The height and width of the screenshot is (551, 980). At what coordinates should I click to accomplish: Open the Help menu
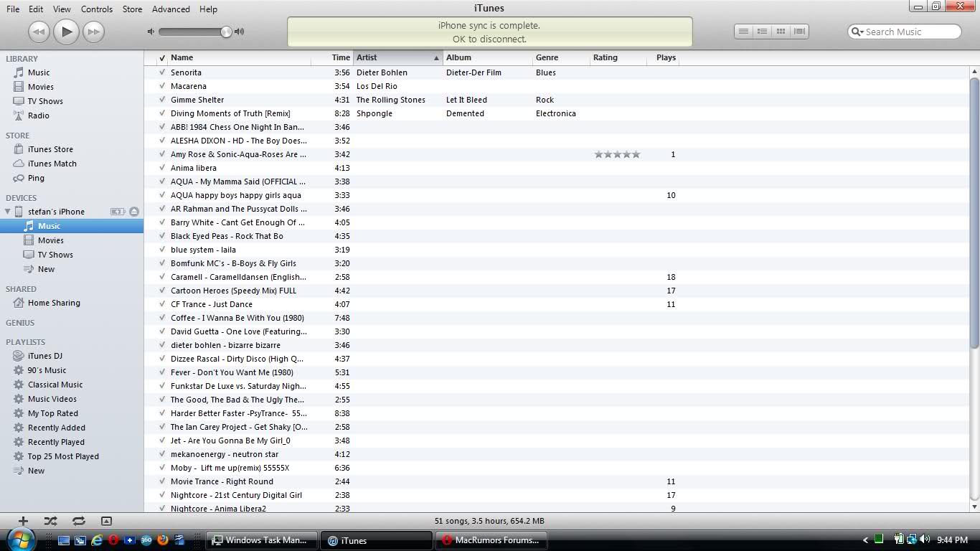click(208, 9)
